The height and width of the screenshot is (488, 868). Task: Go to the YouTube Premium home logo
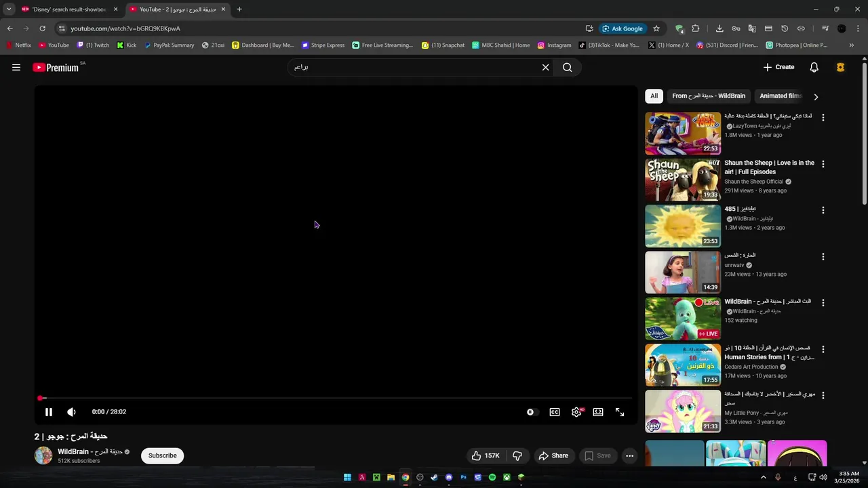[56, 67]
